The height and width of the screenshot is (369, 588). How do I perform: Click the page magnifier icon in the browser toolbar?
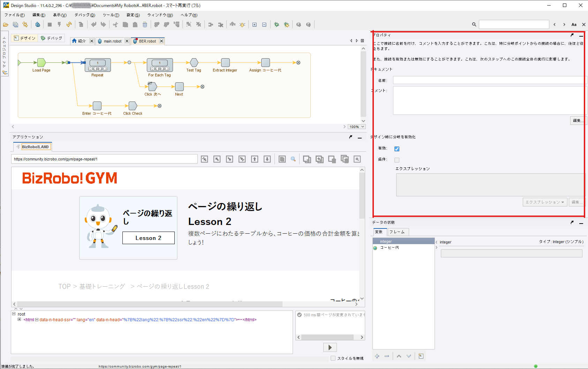(x=293, y=159)
